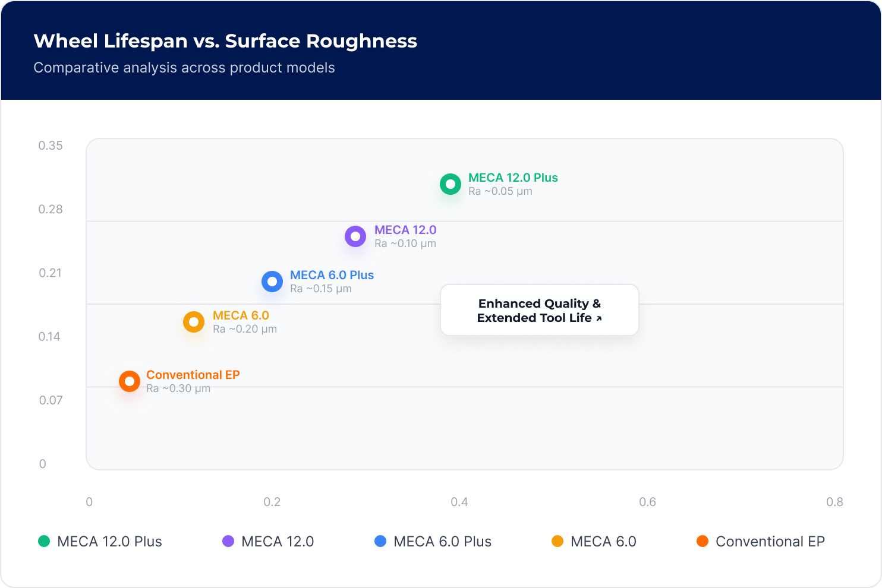Click the arrow icon in the Enhanced Quality callout
882x588 pixels.
[598, 318]
